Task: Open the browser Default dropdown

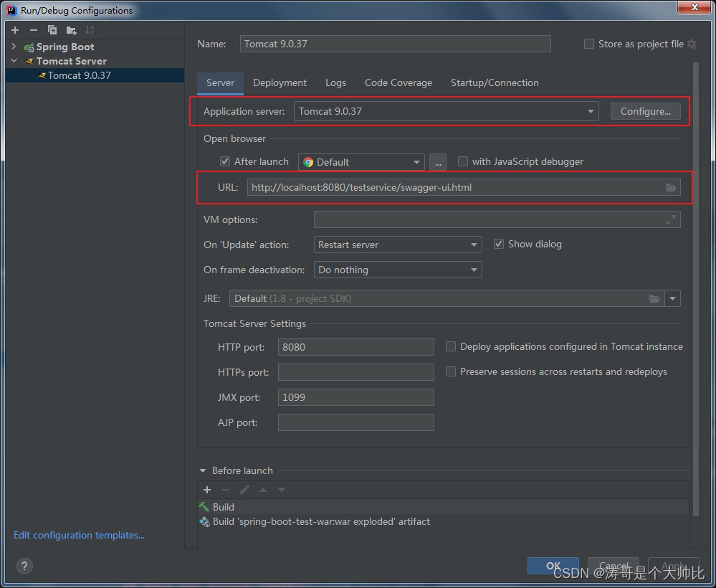Action: [361, 162]
